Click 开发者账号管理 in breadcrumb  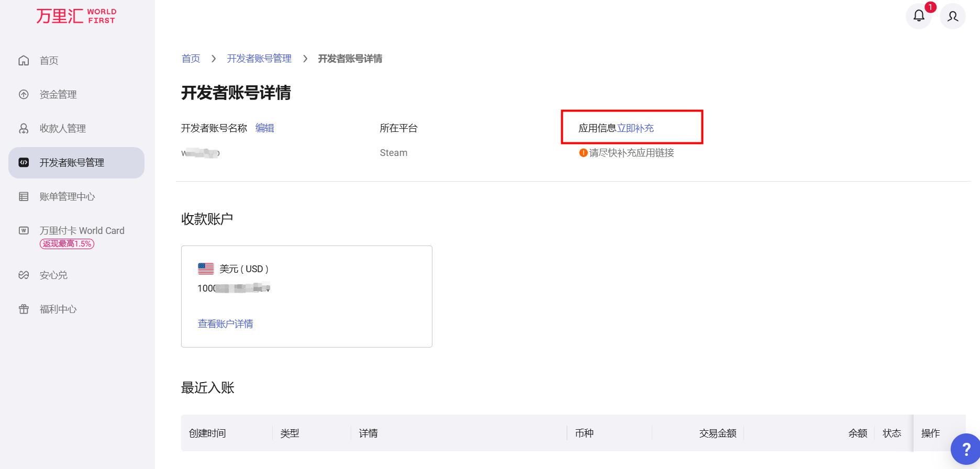coord(259,59)
